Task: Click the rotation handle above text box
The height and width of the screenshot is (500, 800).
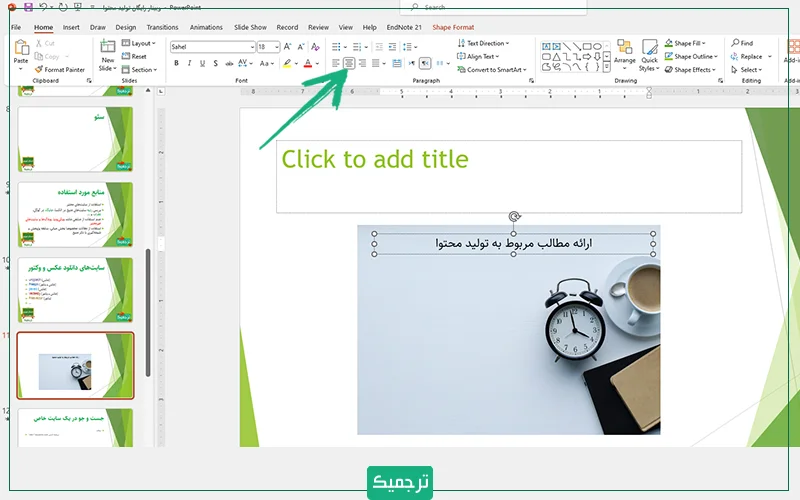Action: [514, 216]
